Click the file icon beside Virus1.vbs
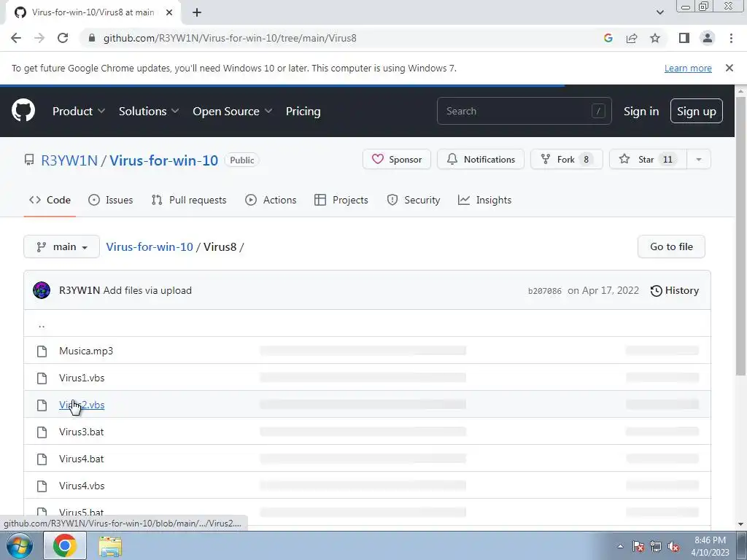Viewport: 747px width, 560px height. point(42,378)
